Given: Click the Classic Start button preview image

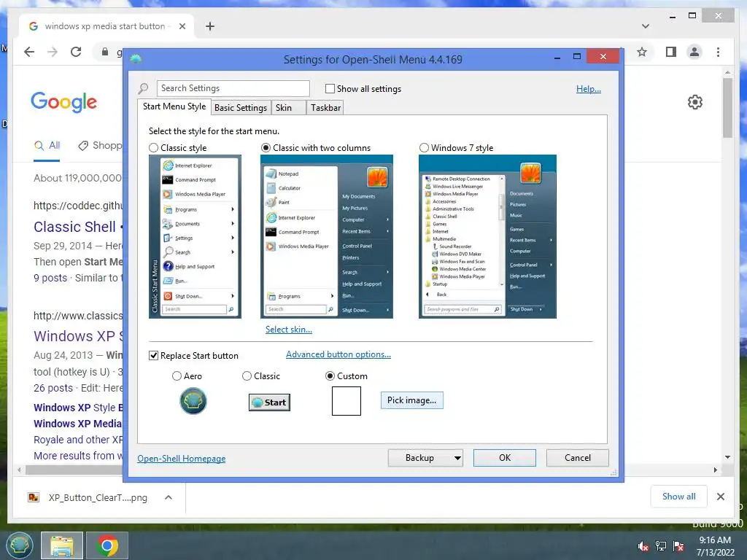Looking at the screenshot, I should tap(269, 402).
